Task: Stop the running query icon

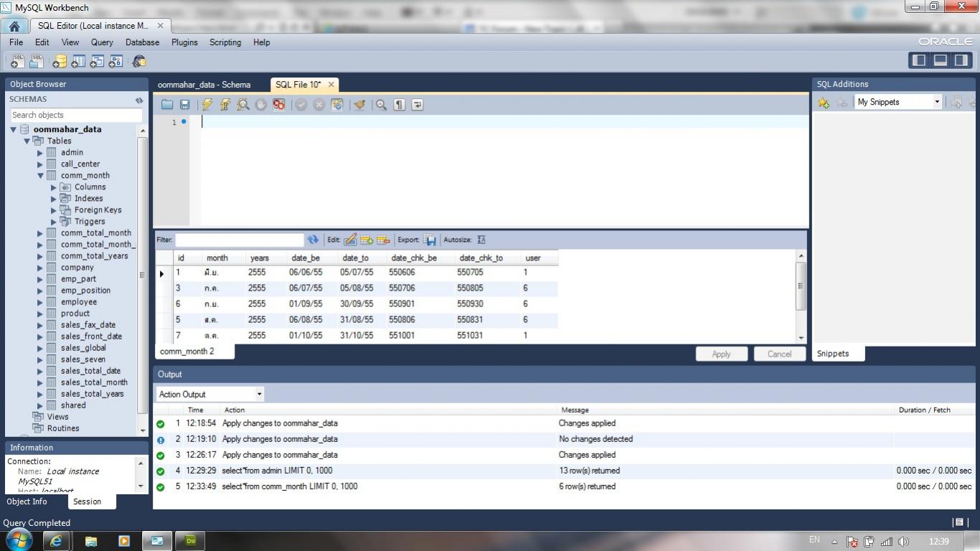Action: point(261,105)
